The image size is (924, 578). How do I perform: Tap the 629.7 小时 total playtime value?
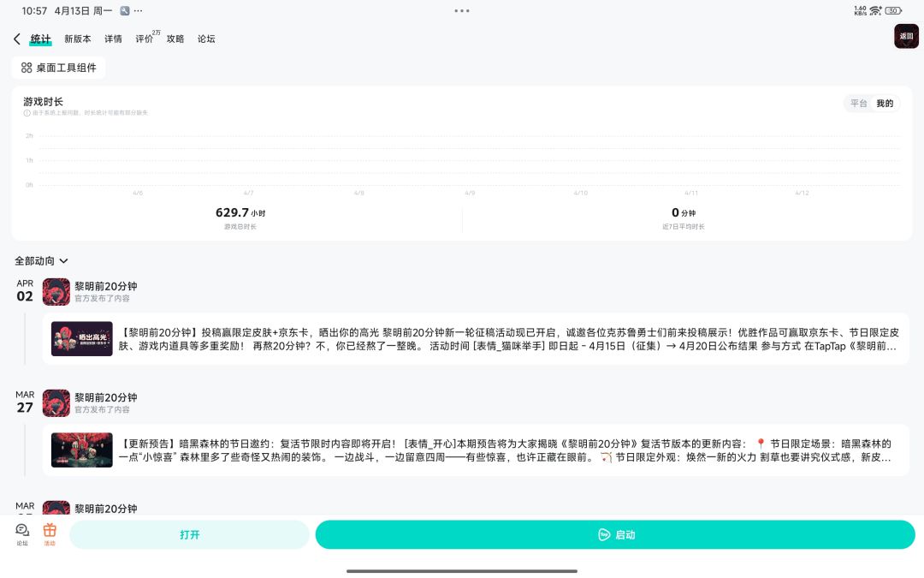point(240,212)
